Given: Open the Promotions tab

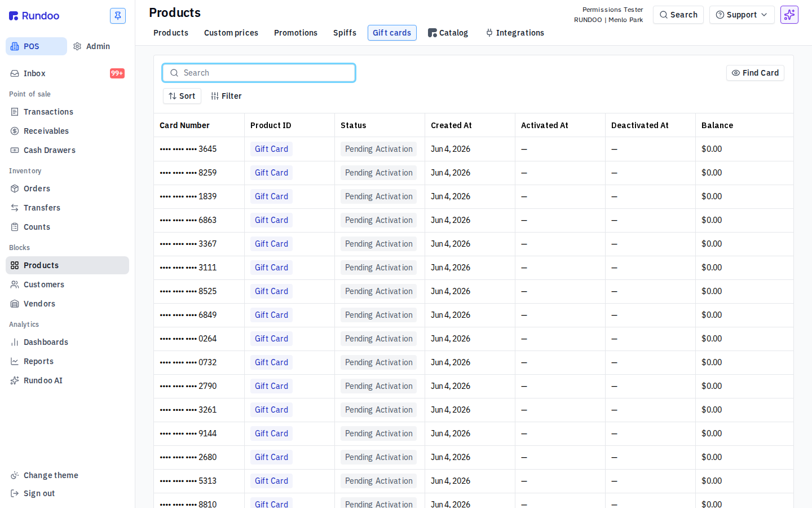Looking at the screenshot, I should coord(295,33).
